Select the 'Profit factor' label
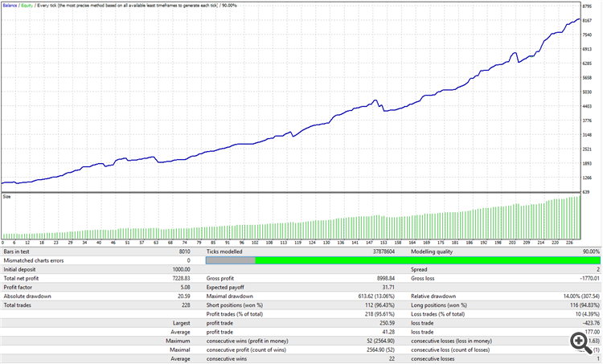 tap(18, 287)
